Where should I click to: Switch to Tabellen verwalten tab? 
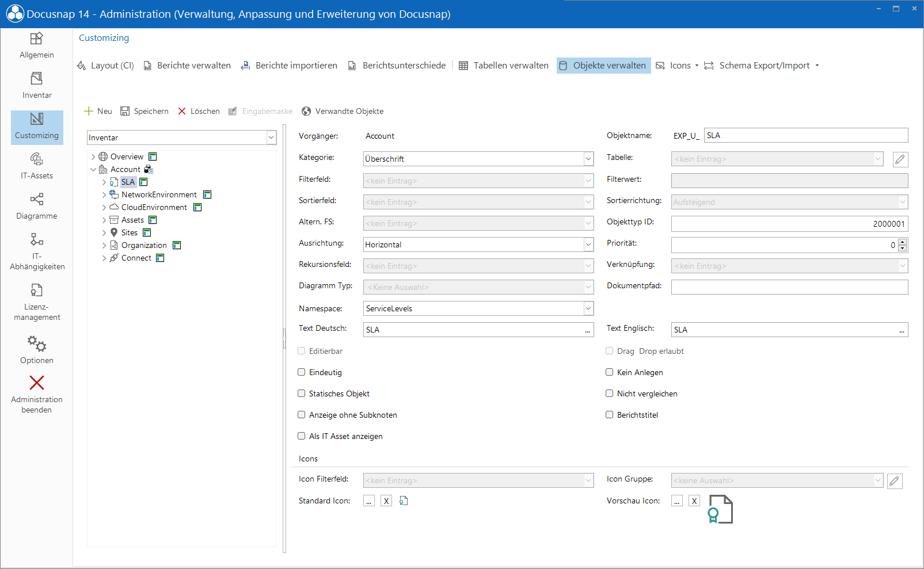point(504,66)
